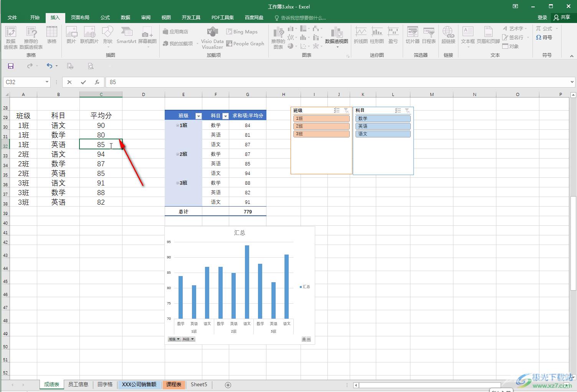
Task: Click the 'Tell me' search box
Action: coord(300,18)
